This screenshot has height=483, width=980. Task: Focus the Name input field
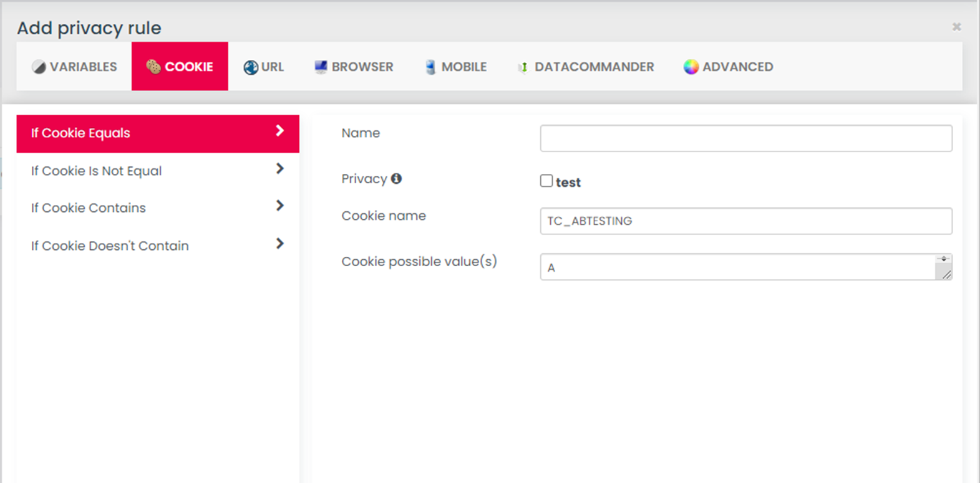745,138
